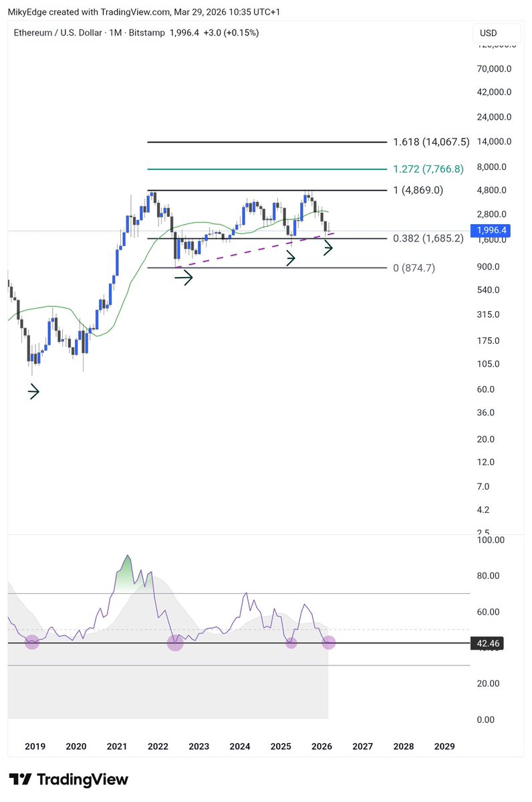532x802 pixels.
Task: Click the 2025 time axis label
Action: (281, 746)
